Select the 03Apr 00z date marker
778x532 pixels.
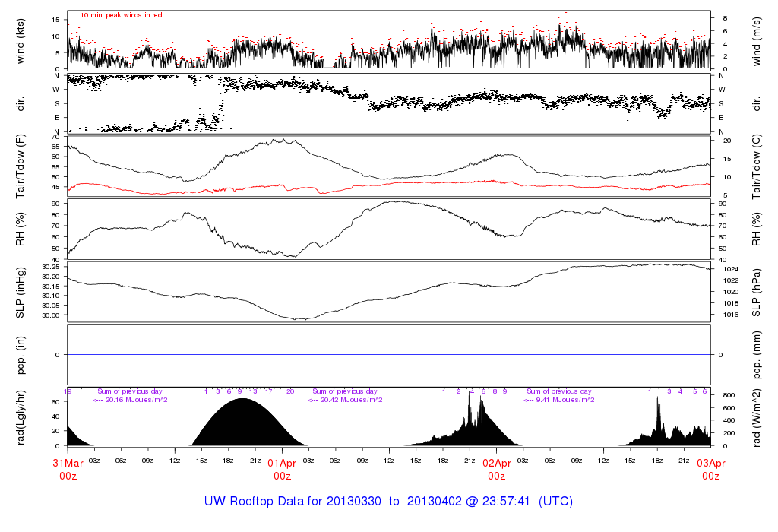pyautogui.click(x=710, y=469)
